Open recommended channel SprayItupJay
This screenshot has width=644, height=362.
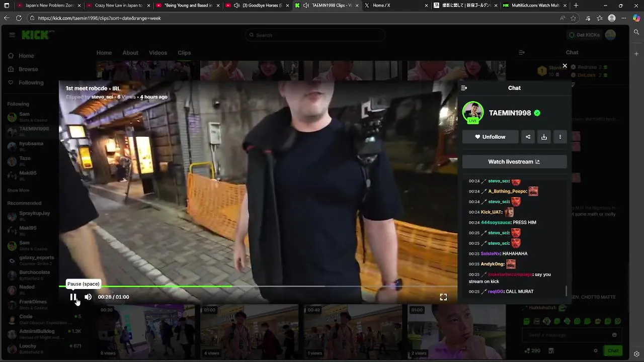tap(31, 216)
